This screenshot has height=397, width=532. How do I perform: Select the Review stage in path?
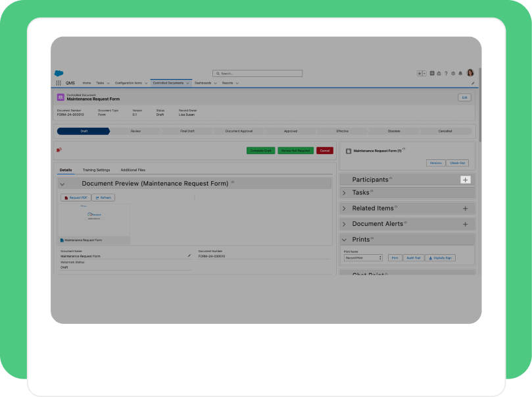[135, 131]
